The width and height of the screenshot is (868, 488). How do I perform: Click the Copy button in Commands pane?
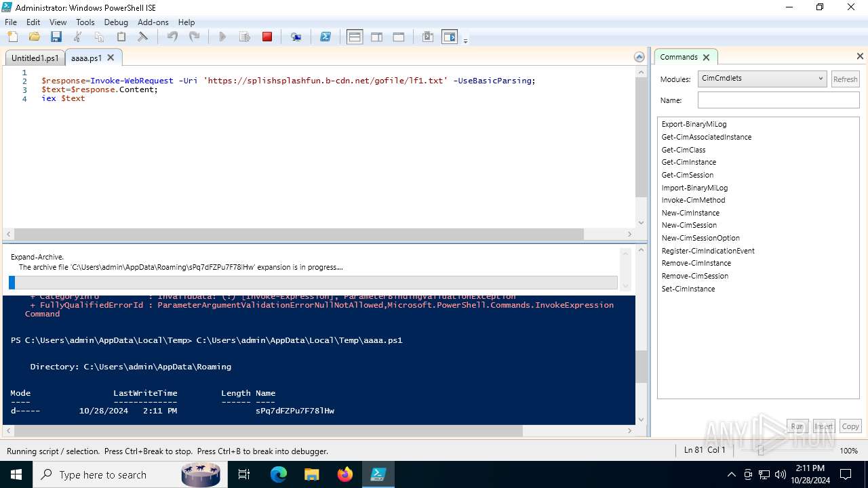coord(850,426)
